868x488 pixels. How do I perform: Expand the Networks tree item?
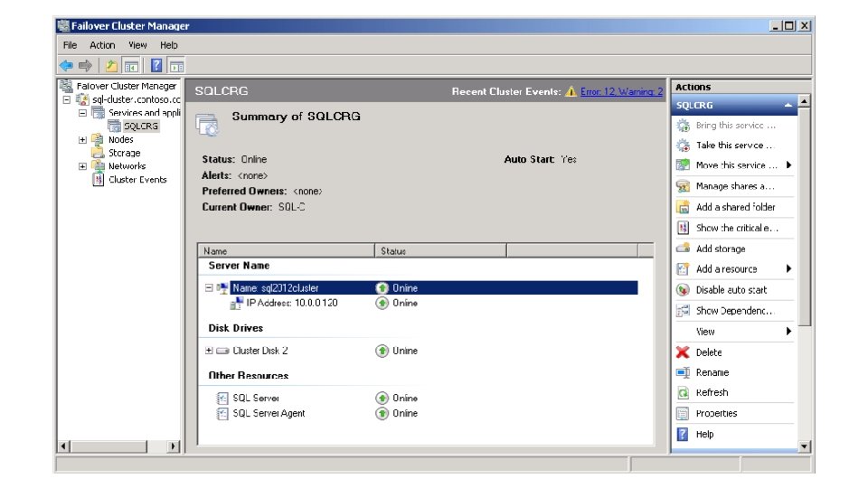tap(82, 166)
